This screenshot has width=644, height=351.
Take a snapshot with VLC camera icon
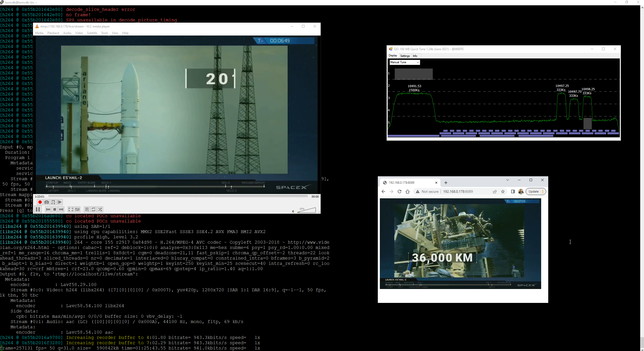tap(46, 202)
